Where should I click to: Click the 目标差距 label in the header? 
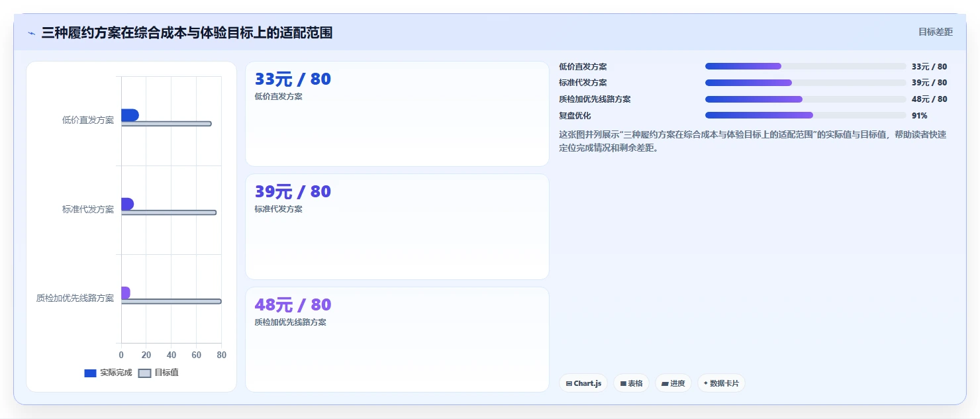pyautogui.click(x=935, y=32)
